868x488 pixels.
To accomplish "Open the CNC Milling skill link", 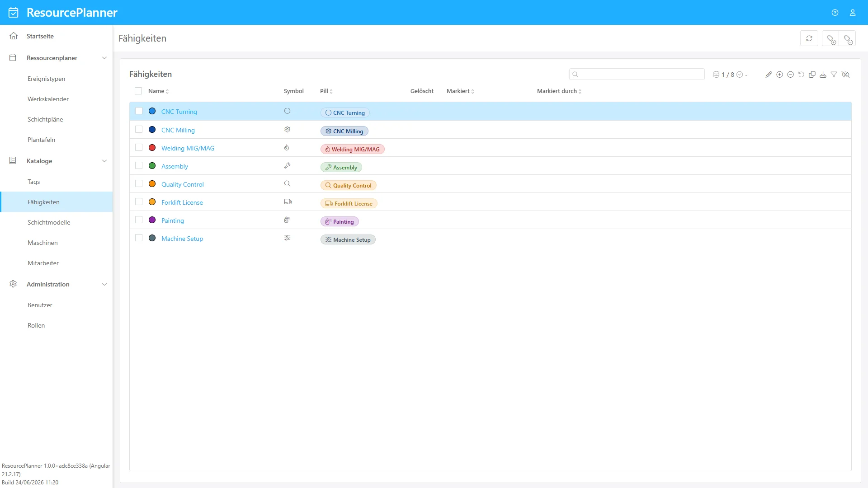I will 178,130.
